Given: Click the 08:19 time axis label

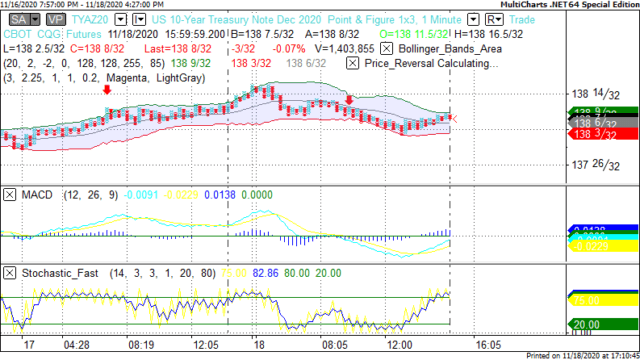Looking at the screenshot, I should (141, 345).
